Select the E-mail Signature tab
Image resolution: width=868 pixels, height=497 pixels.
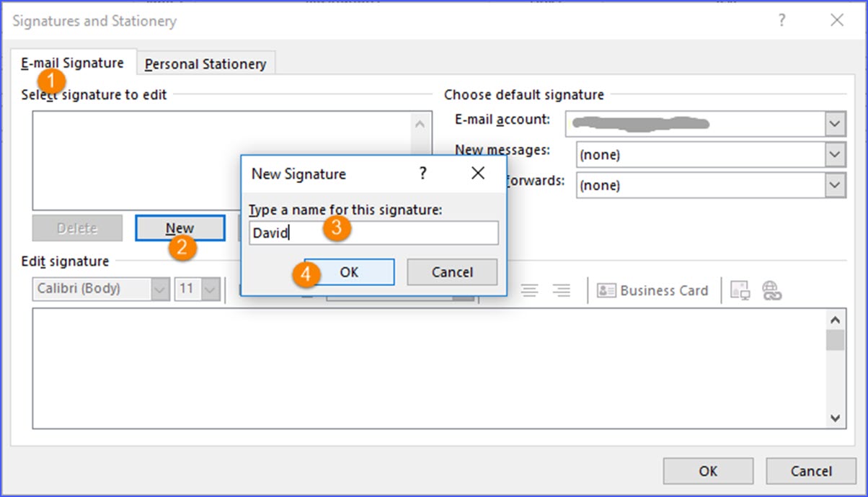[72, 63]
